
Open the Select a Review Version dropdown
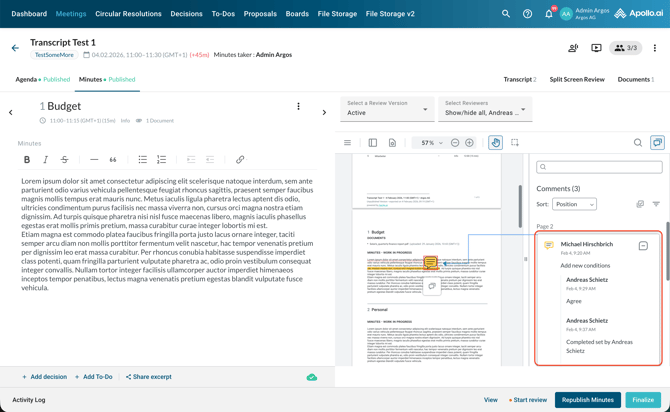pyautogui.click(x=387, y=108)
